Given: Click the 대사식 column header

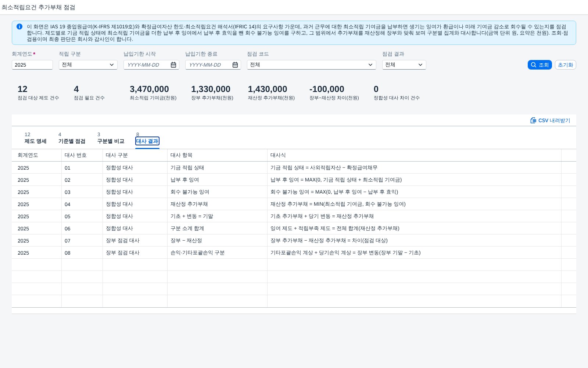Looking at the screenshot, I should (x=415, y=155).
